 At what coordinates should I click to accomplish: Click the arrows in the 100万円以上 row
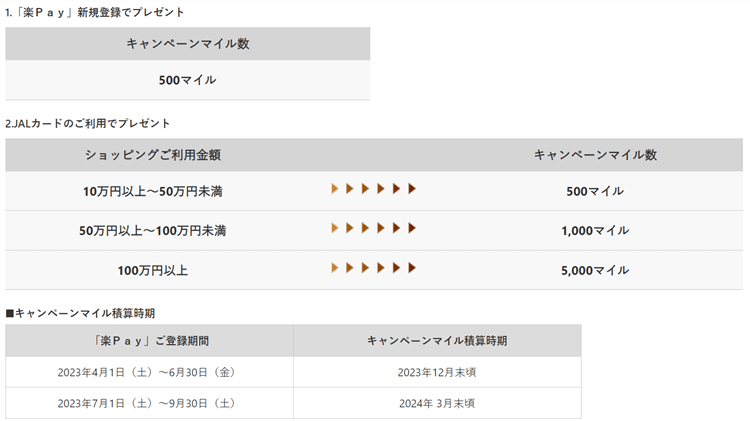click(x=373, y=268)
